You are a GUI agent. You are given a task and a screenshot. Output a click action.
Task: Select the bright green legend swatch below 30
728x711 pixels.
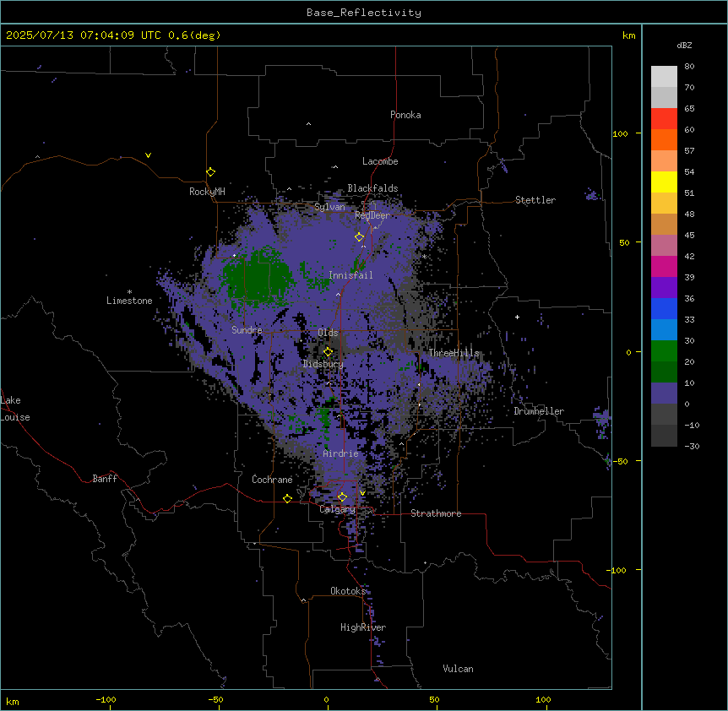[x=664, y=351]
